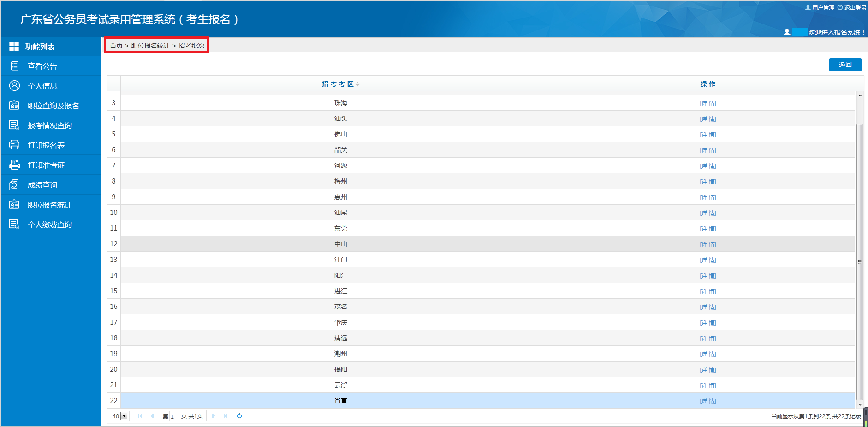Image resolution: width=868 pixels, height=427 pixels.
Task: Select the 揭阳 row cell
Action: tap(341, 369)
